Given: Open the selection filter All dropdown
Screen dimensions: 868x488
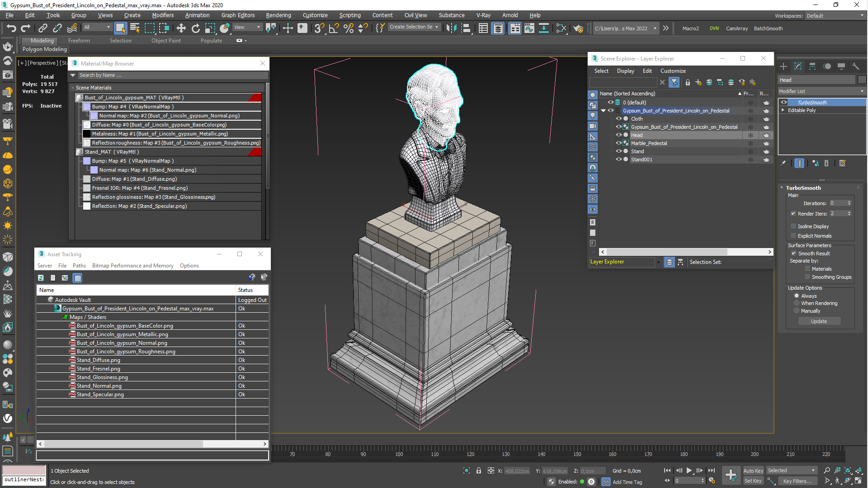Looking at the screenshot, I should click(x=97, y=28).
